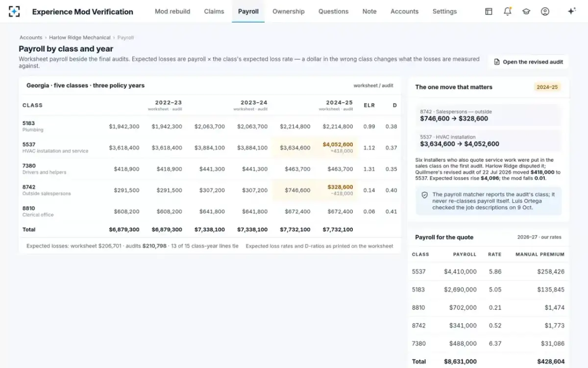Select the '8742 · Salespersons — outside' card
588x368 pixels.
coord(488,115)
